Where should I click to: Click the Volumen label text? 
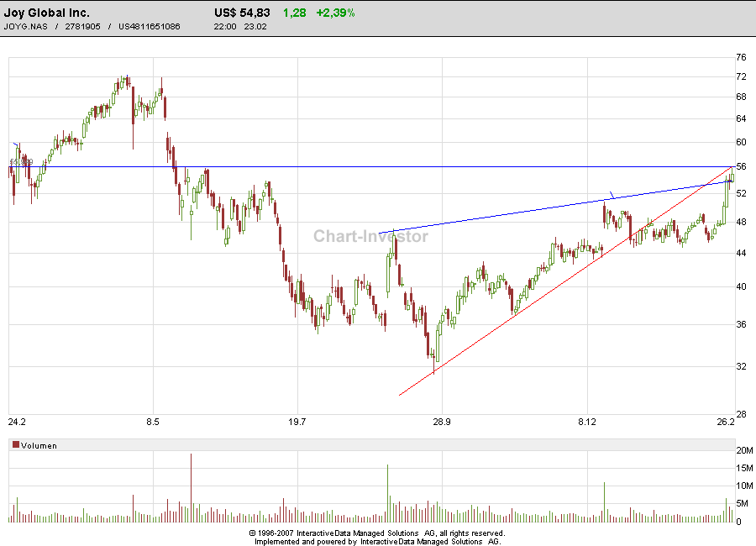39,446
